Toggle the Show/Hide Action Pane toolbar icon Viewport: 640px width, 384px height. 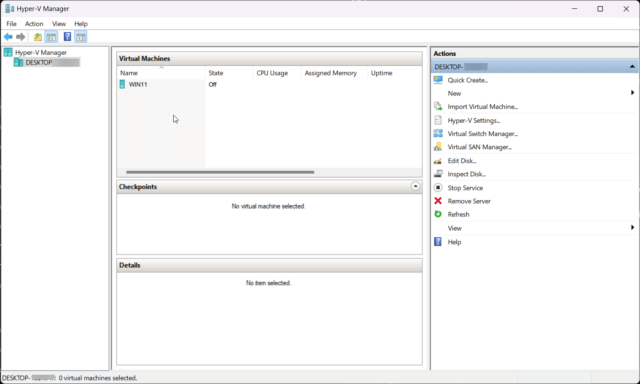click(x=81, y=37)
